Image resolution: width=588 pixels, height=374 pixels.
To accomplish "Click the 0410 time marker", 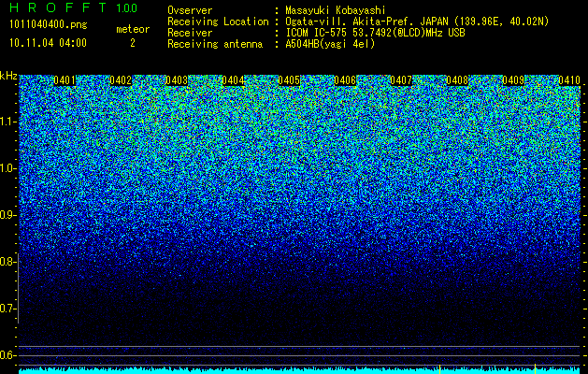I will (569, 80).
